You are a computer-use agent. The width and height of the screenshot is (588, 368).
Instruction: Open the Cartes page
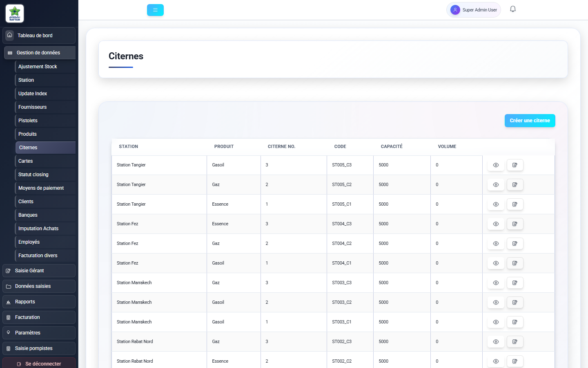pos(45,161)
